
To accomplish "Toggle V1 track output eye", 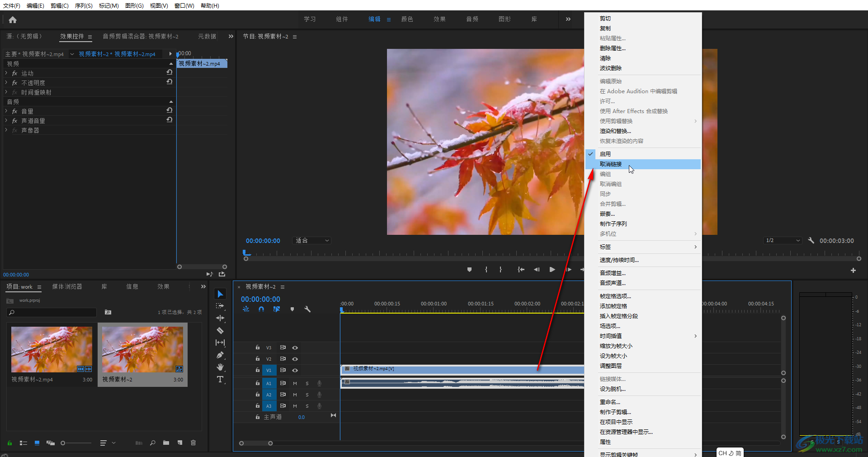I will click(x=295, y=370).
